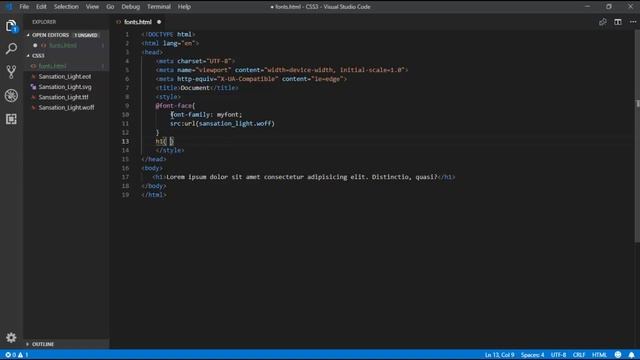Place cursor on the @font-face line

[175, 106]
